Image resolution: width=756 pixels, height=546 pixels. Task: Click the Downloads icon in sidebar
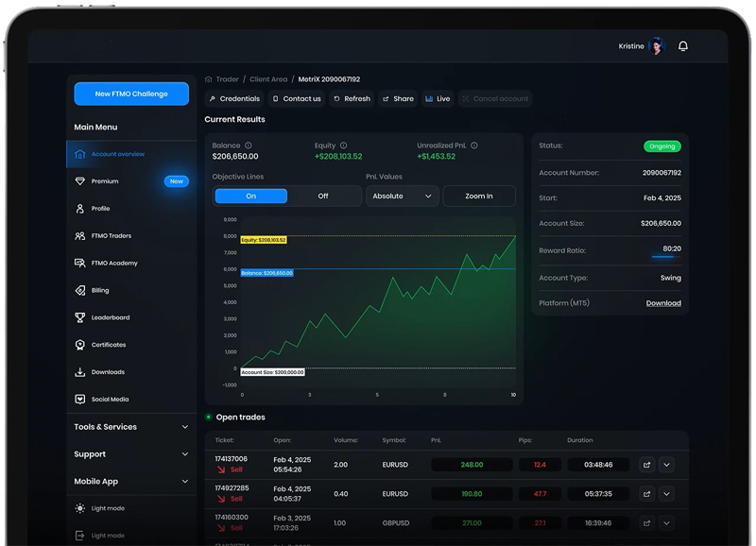[80, 372]
